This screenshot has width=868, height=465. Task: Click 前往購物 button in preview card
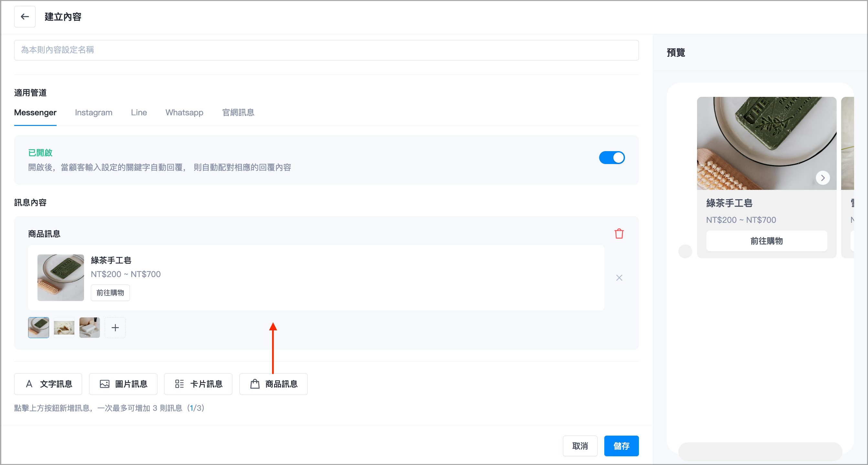pyautogui.click(x=766, y=241)
